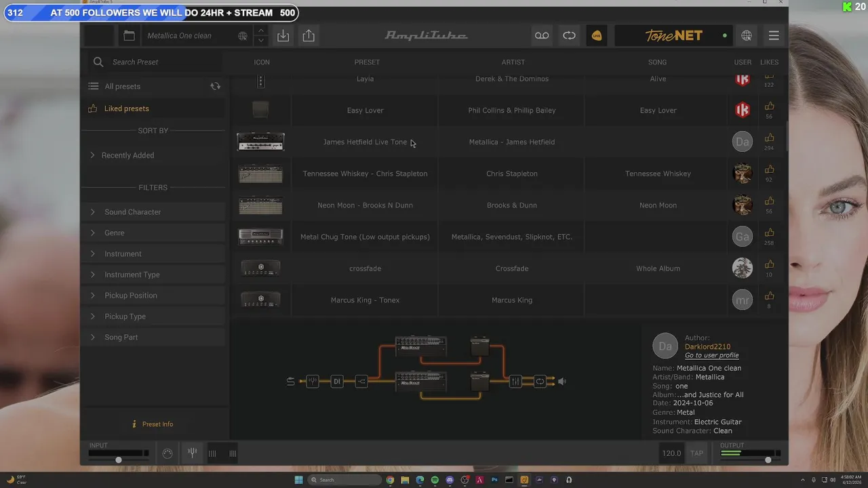Screen dimensions: 868x488
Task: Select Liked presets item
Action: [x=126, y=108]
